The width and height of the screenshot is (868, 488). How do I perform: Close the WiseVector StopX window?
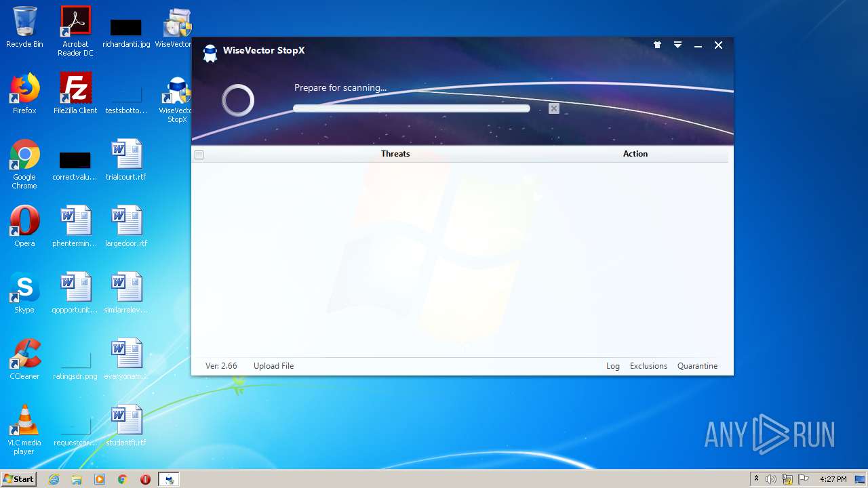pyautogui.click(x=718, y=45)
